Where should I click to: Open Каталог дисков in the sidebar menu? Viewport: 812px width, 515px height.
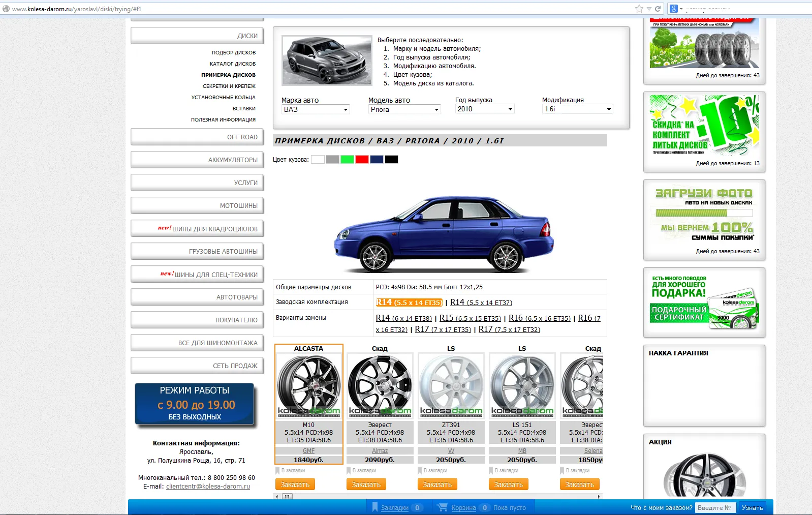click(x=232, y=64)
